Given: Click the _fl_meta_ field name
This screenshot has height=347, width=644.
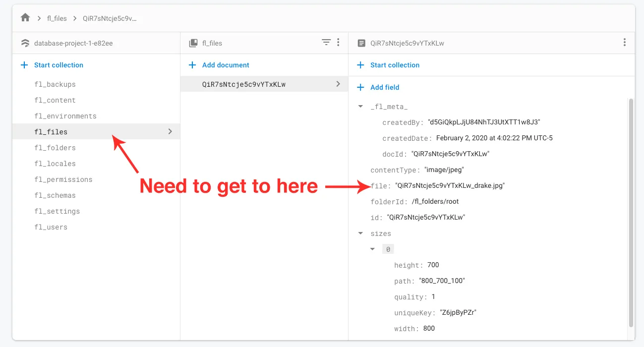Looking at the screenshot, I should click(x=389, y=107).
